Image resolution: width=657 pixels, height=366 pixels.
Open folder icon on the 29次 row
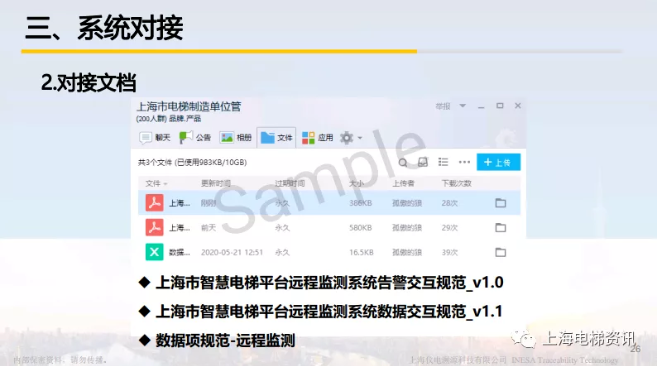tap(500, 228)
